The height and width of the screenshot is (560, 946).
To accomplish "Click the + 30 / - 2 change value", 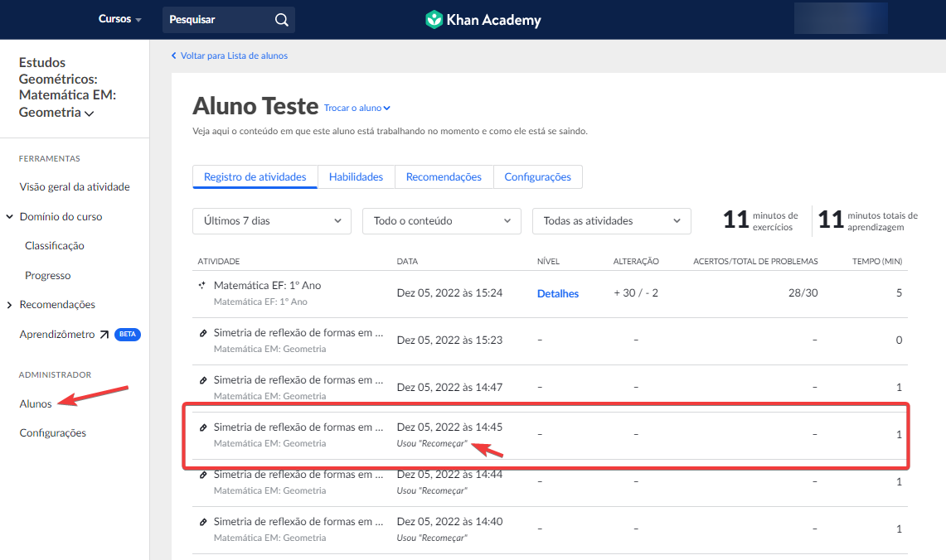I will (x=636, y=293).
